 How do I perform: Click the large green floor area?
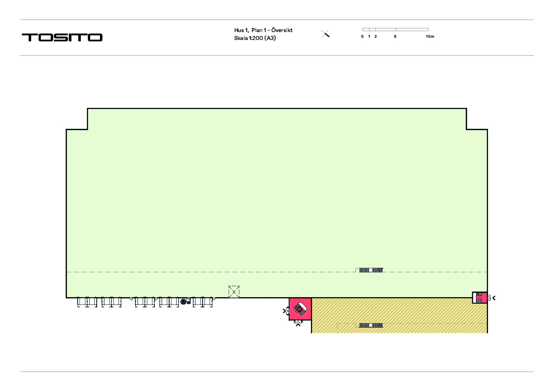tap(277, 203)
